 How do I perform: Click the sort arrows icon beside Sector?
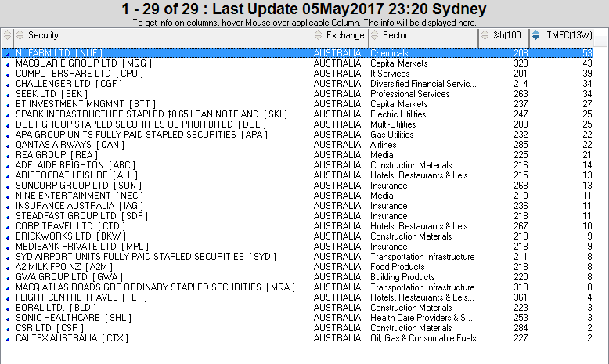click(x=374, y=35)
